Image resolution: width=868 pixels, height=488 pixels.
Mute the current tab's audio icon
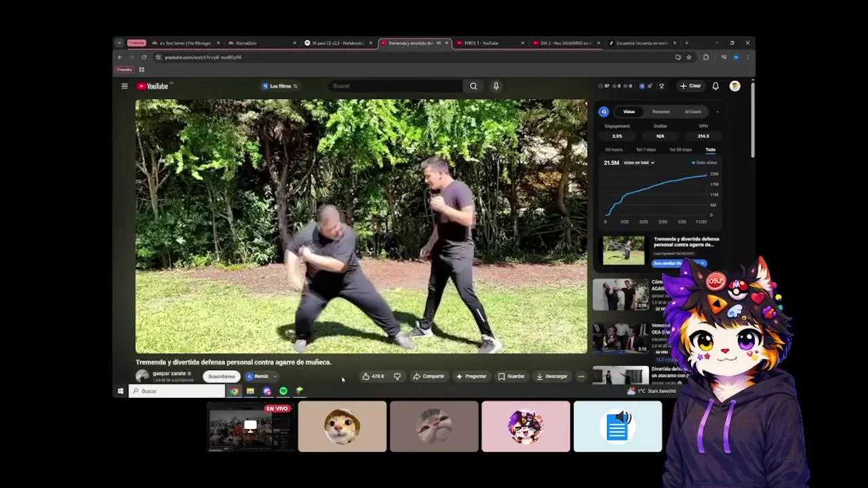point(438,43)
